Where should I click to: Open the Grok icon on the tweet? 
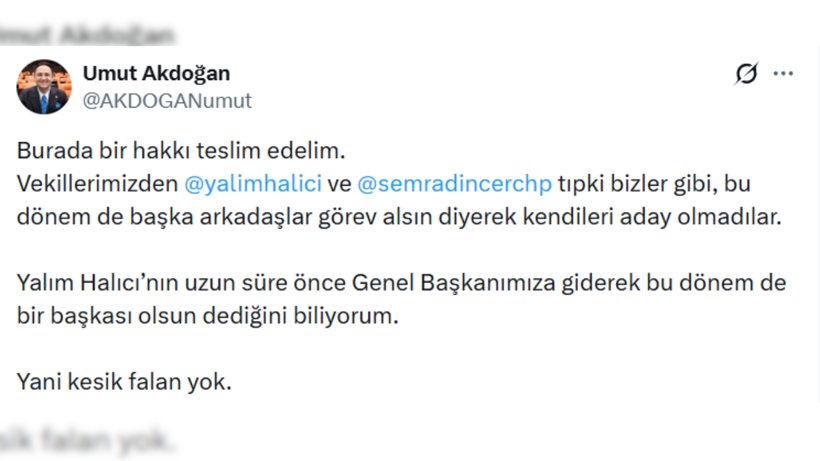click(x=745, y=73)
